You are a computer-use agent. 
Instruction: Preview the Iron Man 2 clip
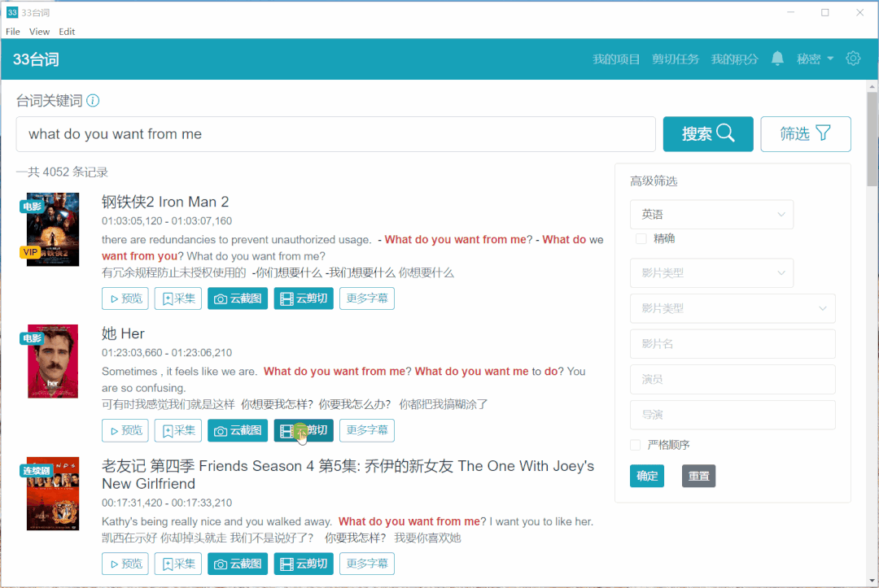[x=125, y=298]
